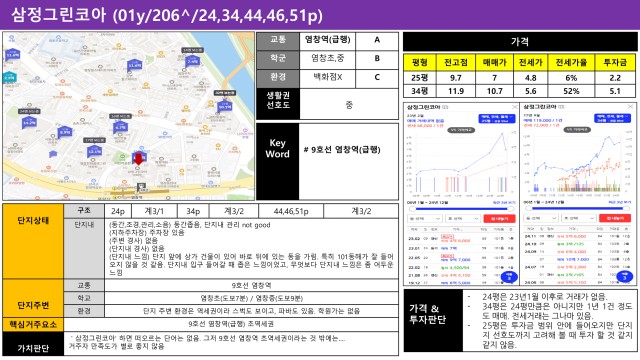Open the 7.4억 price marker near the river

pos(193,60)
